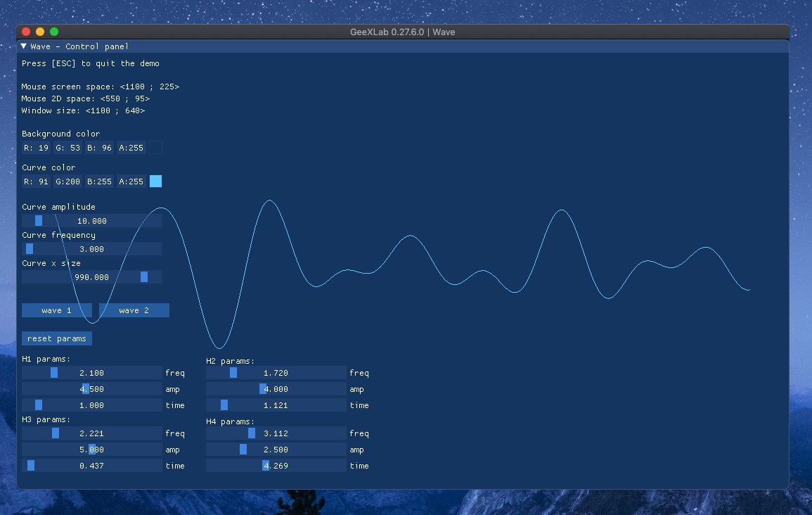Click the 'Curve color' label
The image size is (812, 515).
[49, 167]
